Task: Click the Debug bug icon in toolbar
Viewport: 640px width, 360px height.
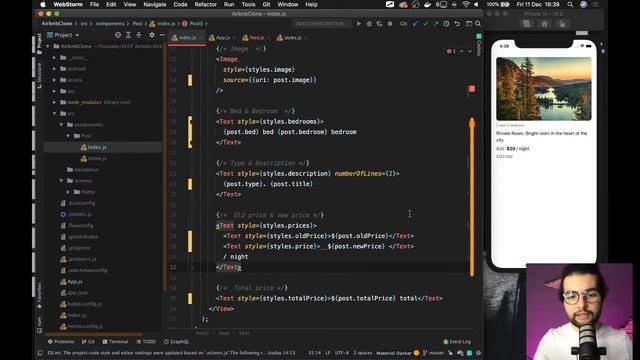Action: (x=369, y=24)
